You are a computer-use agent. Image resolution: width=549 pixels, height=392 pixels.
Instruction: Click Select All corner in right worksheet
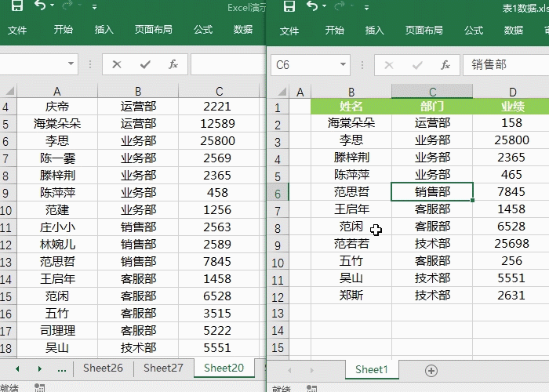pos(278,92)
